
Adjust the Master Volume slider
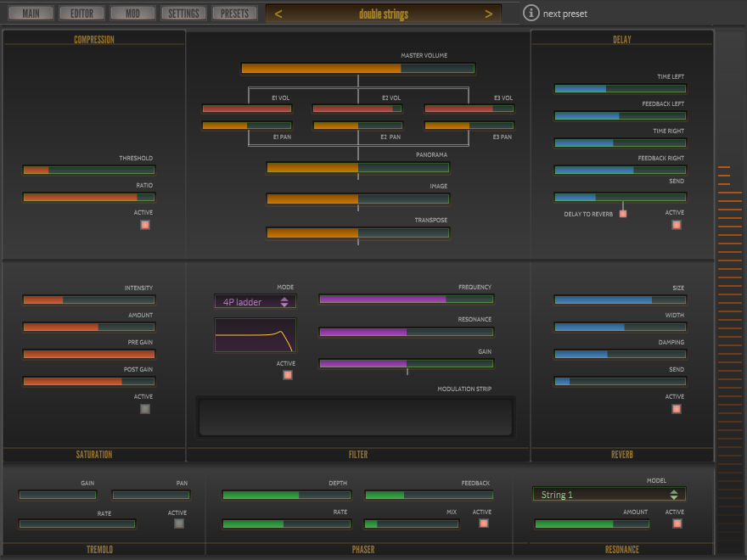357,69
